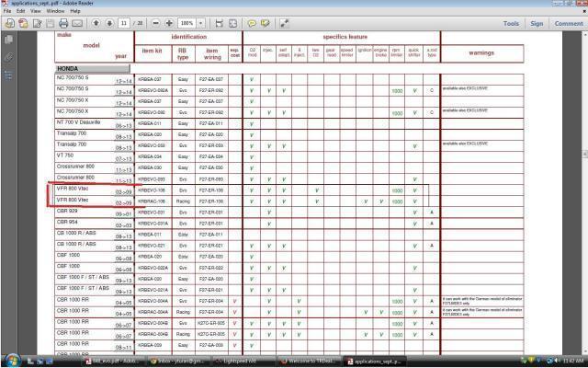This screenshot has height=368, width=588.
Task: Add a sticky note comment
Action: pyautogui.click(x=252, y=23)
